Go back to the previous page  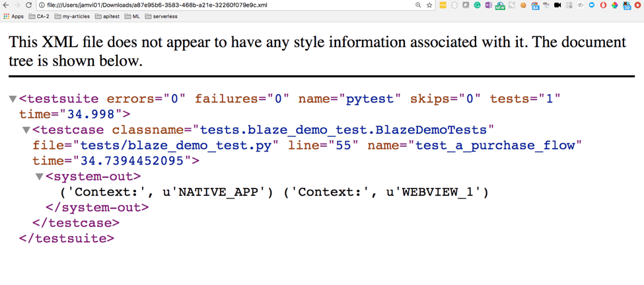[6, 5]
